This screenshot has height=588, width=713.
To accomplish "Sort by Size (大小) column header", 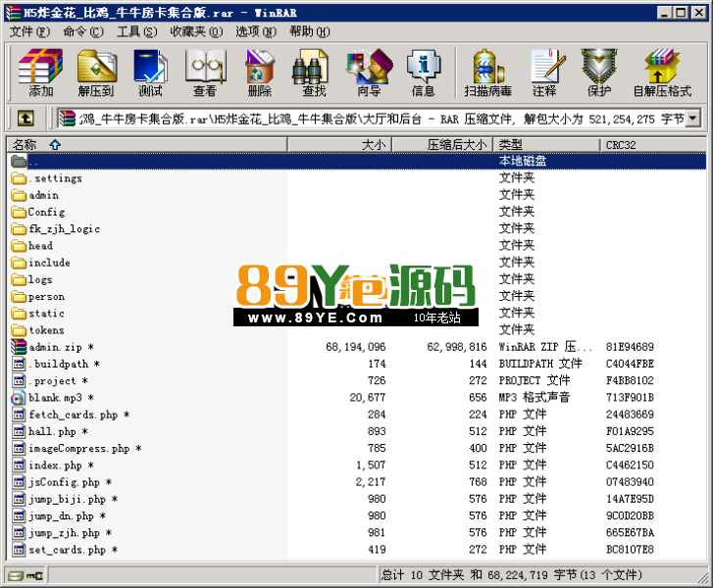I will (339, 145).
